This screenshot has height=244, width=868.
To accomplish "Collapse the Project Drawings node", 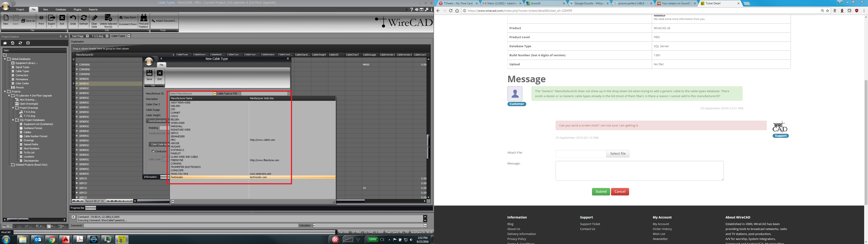I will (13, 108).
